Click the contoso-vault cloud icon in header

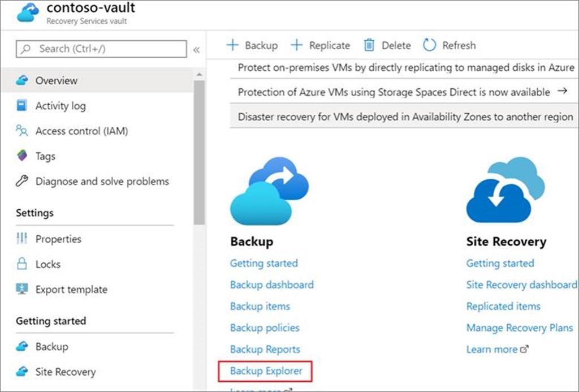[x=28, y=12]
